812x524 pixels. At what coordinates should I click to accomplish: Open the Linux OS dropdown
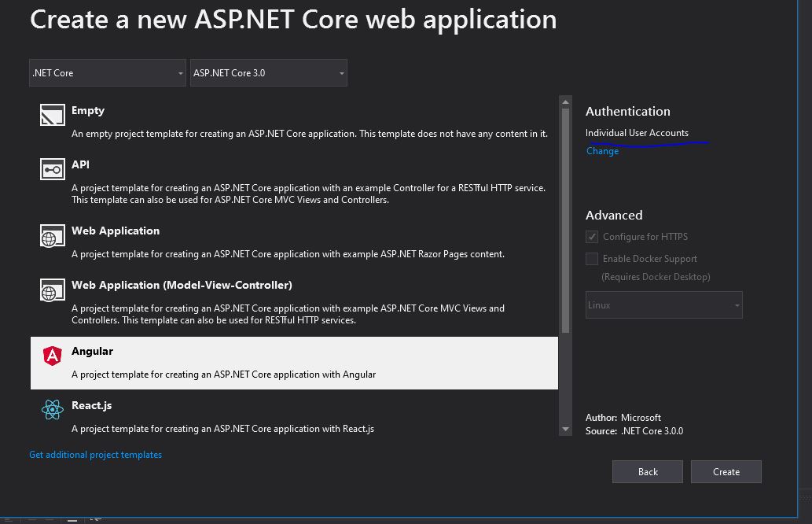(664, 304)
